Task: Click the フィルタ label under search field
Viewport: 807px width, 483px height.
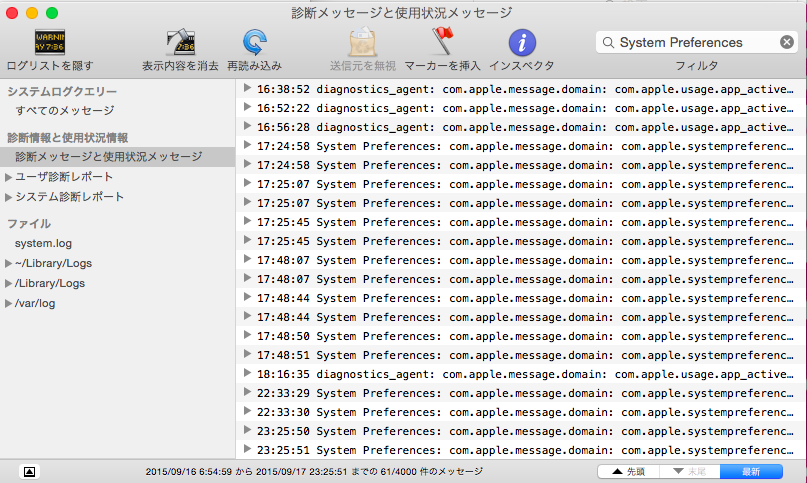Action: 696,65
